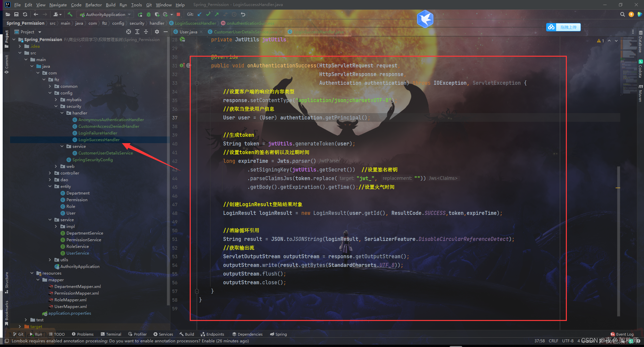
Task: Open Search Everywhere magnifier icon
Action: coord(622,14)
